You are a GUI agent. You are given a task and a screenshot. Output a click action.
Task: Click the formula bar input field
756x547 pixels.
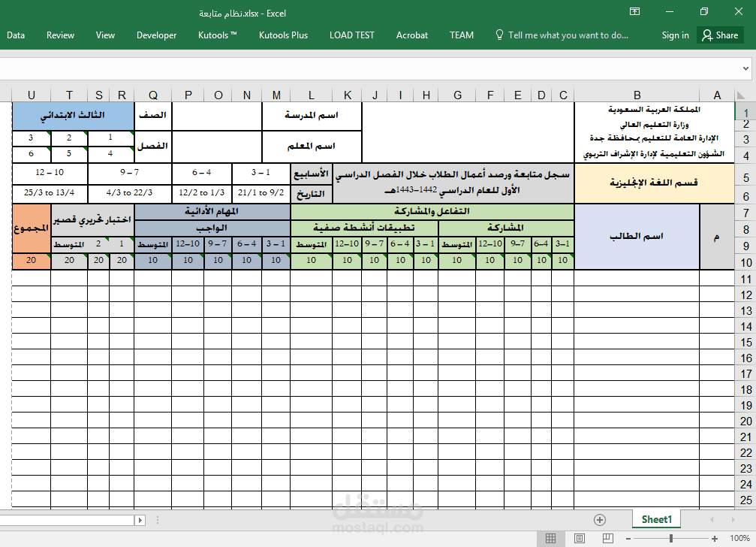coord(369,68)
